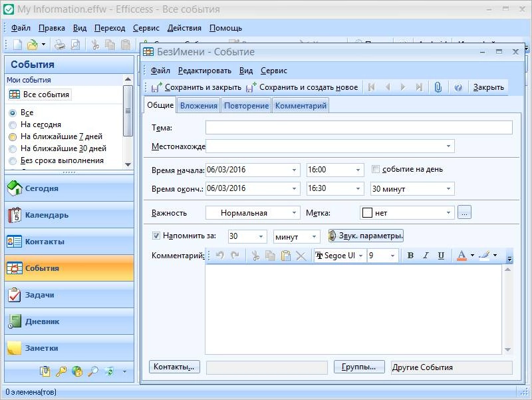Click the paperclip attachment icon

click(438, 87)
